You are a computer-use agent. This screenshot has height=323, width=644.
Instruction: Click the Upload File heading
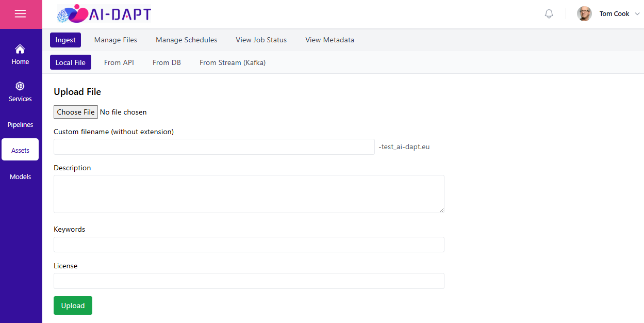tap(77, 92)
